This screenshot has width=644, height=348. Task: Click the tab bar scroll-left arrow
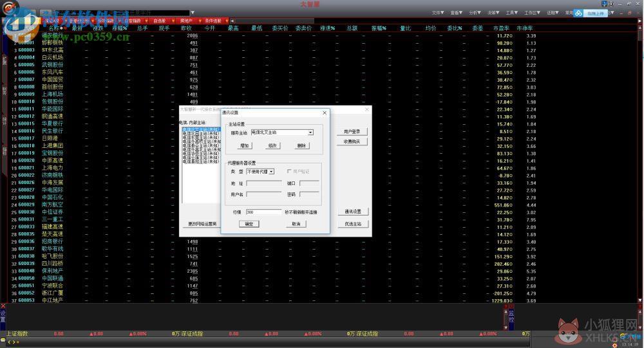[x=232, y=21]
